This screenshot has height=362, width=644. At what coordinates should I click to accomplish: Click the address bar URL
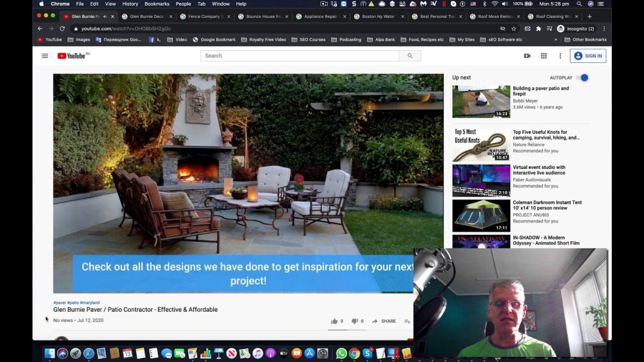pyautogui.click(x=126, y=29)
